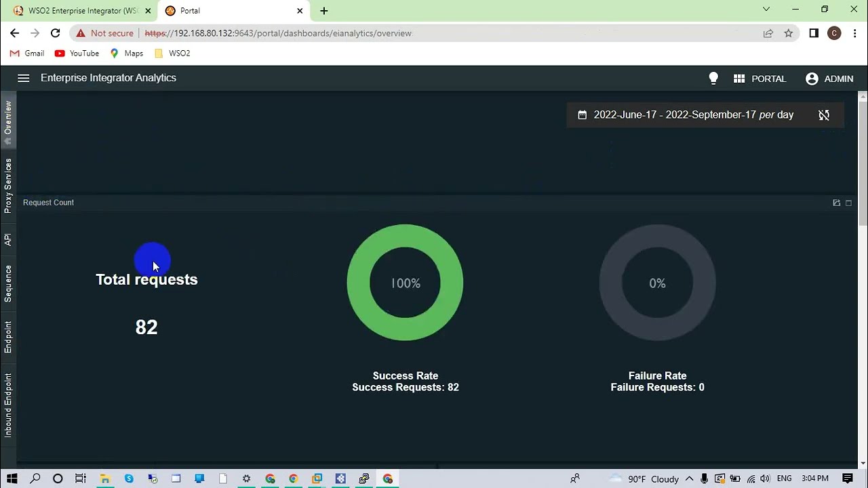The image size is (868, 488).
Task: Click the scrollbar down arrow
Action: pos(863,464)
